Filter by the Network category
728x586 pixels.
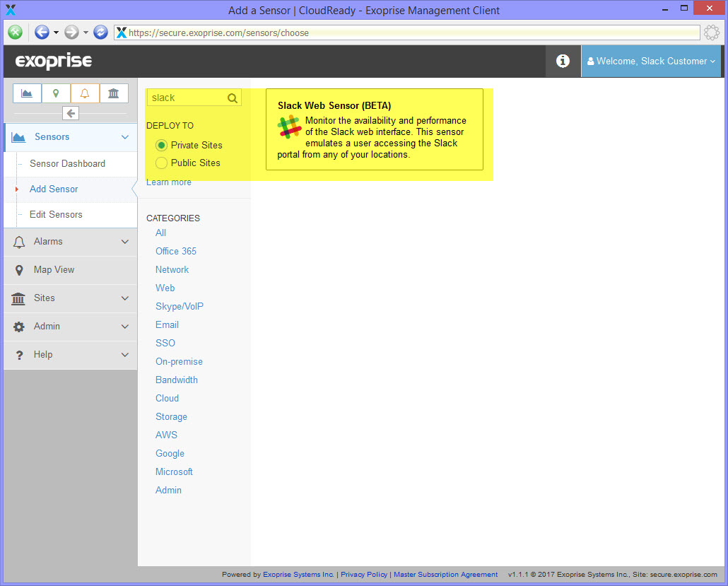[172, 269]
